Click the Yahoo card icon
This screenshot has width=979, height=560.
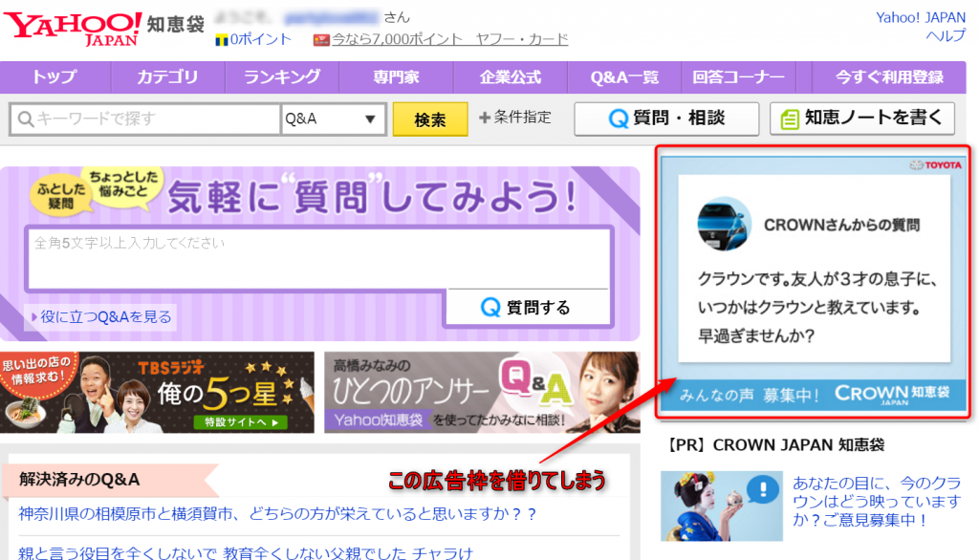pyautogui.click(x=321, y=40)
